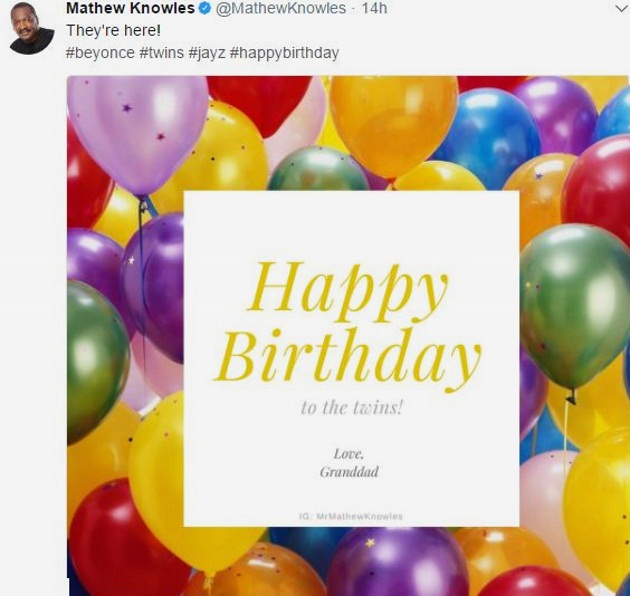Click the purple balloon with gold star

[x=398, y=563]
